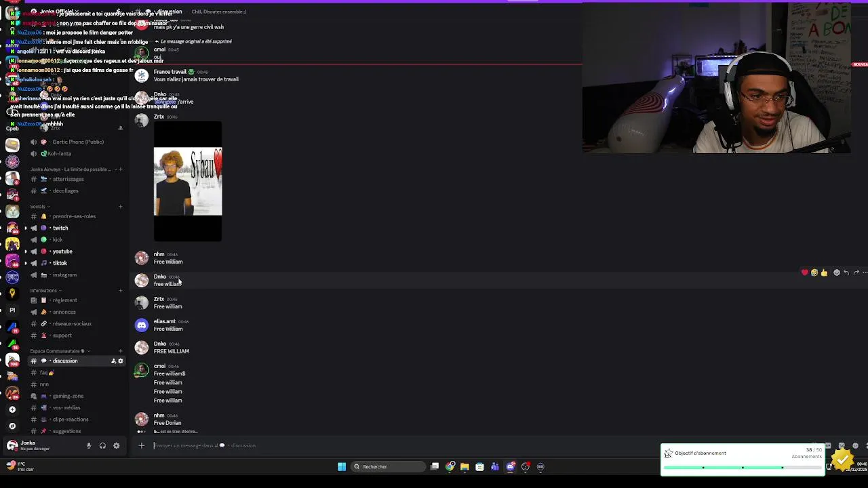Expand the tiktok channel threads arrow

[x=26, y=263]
